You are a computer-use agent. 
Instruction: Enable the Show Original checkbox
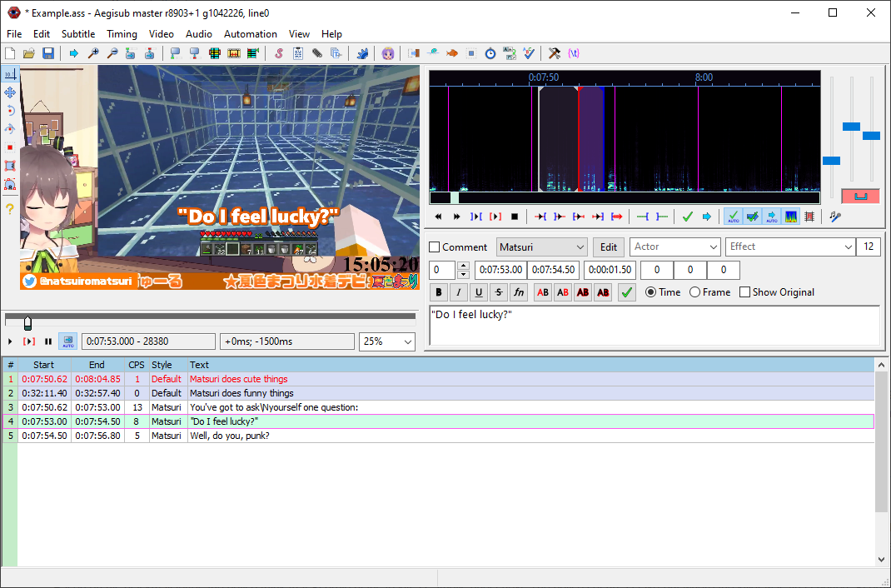coord(744,292)
